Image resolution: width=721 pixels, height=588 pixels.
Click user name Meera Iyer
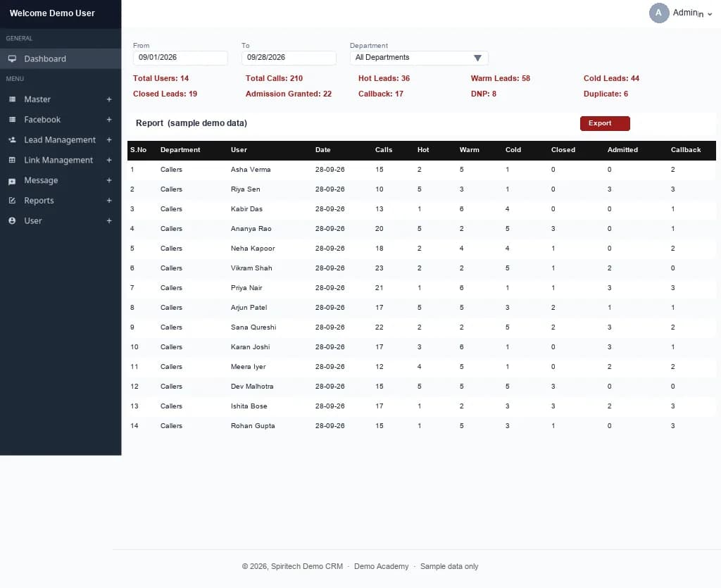click(x=249, y=367)
